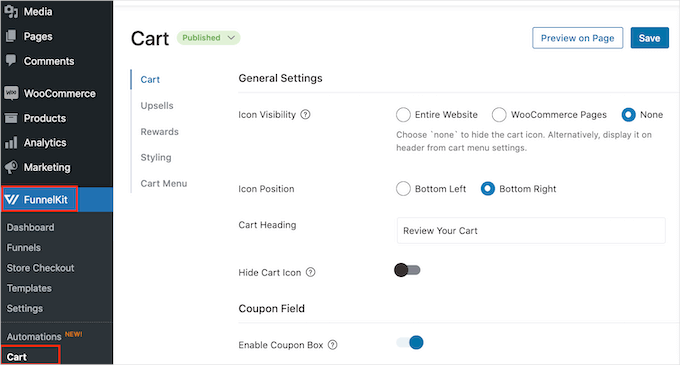Select WooCommerce Pages radio option
The image size is (680, 365).
pyautogui.click(x=499, y=115)
